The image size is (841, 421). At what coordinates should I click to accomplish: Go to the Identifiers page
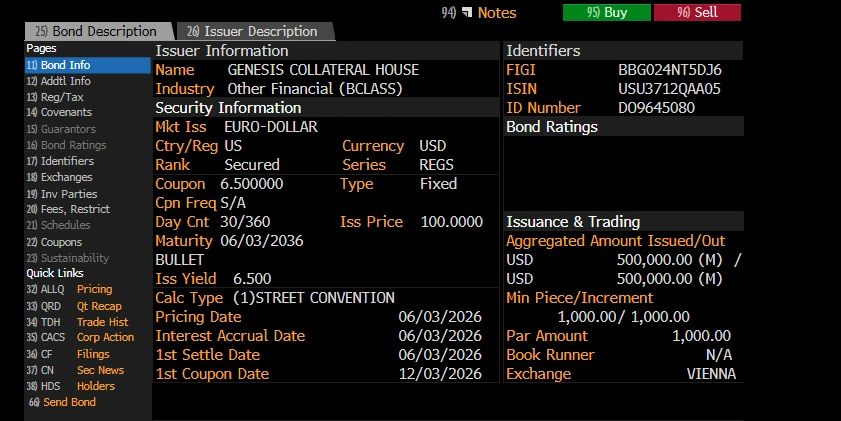60,161
